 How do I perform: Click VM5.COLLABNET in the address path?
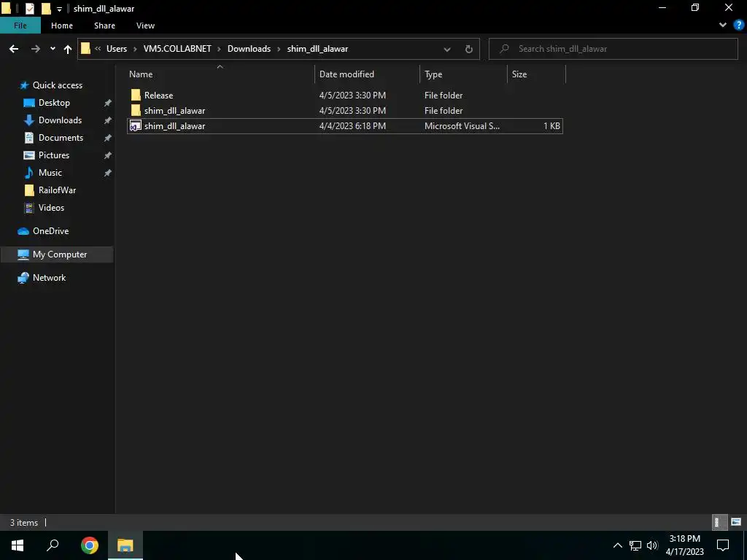click(177, 49)
